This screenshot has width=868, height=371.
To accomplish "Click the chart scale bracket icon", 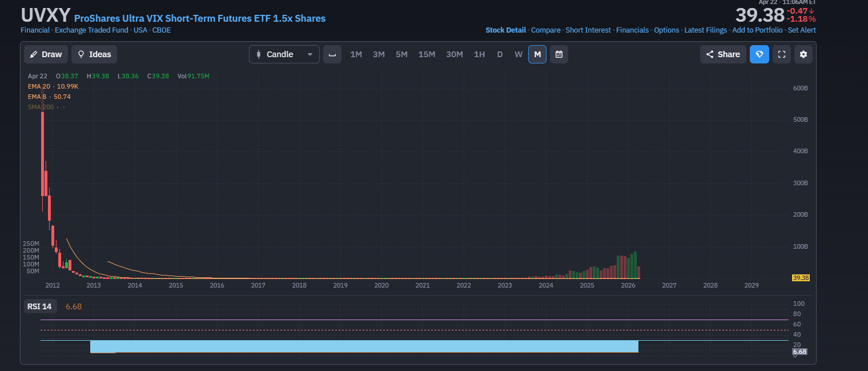I will pyautogui.click(x=332, y=54).
